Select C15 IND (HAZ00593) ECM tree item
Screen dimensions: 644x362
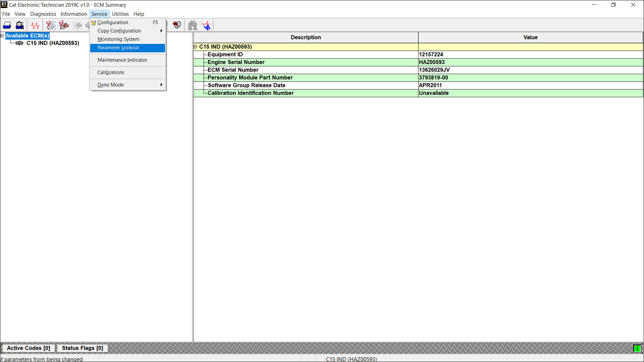[x=53, y=43]
